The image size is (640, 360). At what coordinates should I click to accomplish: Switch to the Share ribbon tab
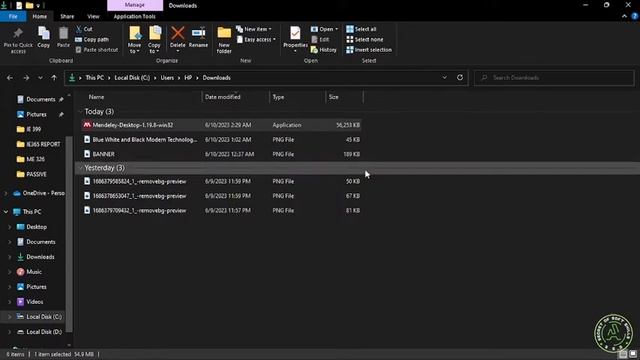(67, 16)
